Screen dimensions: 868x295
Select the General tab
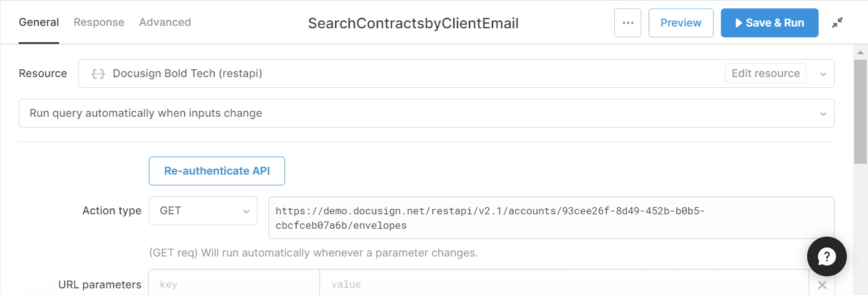39,22
